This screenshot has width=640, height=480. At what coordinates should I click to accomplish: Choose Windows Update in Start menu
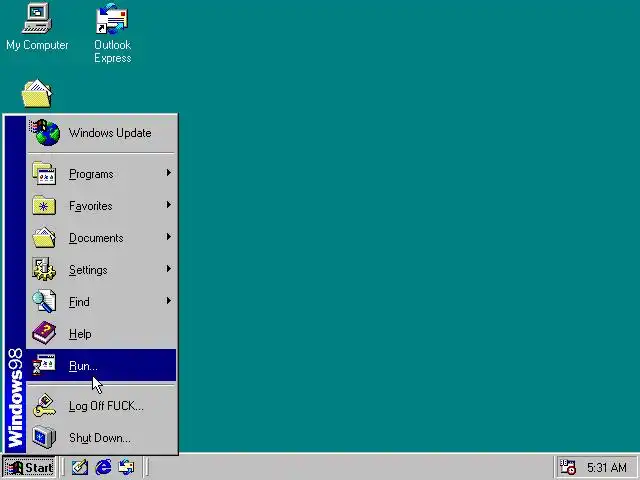click(101, 133)
